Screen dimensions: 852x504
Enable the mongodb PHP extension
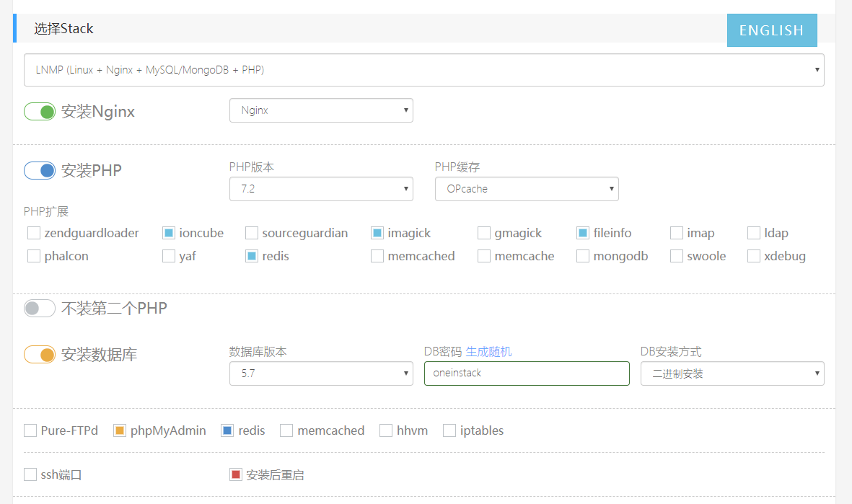tap(583, 256)
